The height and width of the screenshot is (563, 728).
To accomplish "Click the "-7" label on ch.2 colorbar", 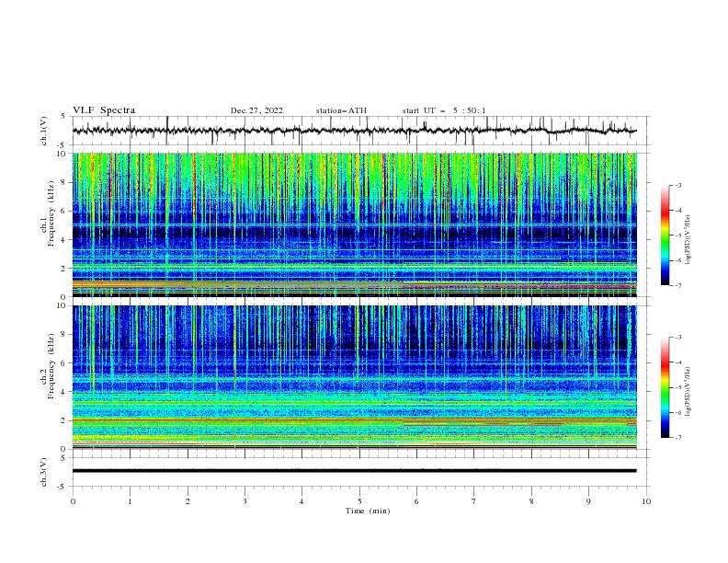I will point(677,438).
